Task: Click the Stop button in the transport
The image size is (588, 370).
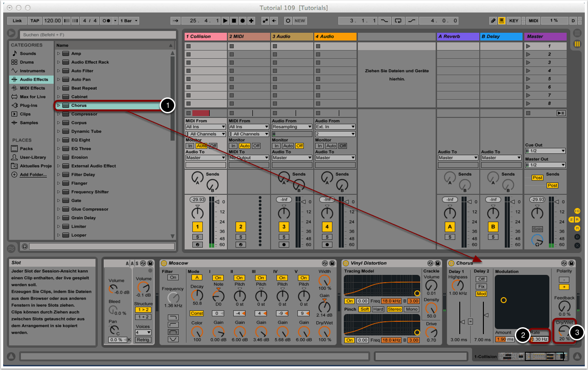Action: click(234, 21)
